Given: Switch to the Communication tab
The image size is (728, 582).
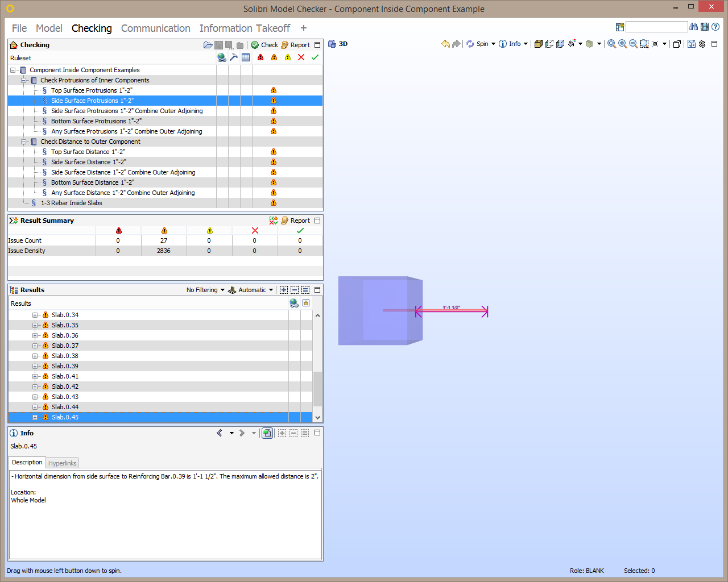Looking at the screenshot, I should [x=156, y=28].
